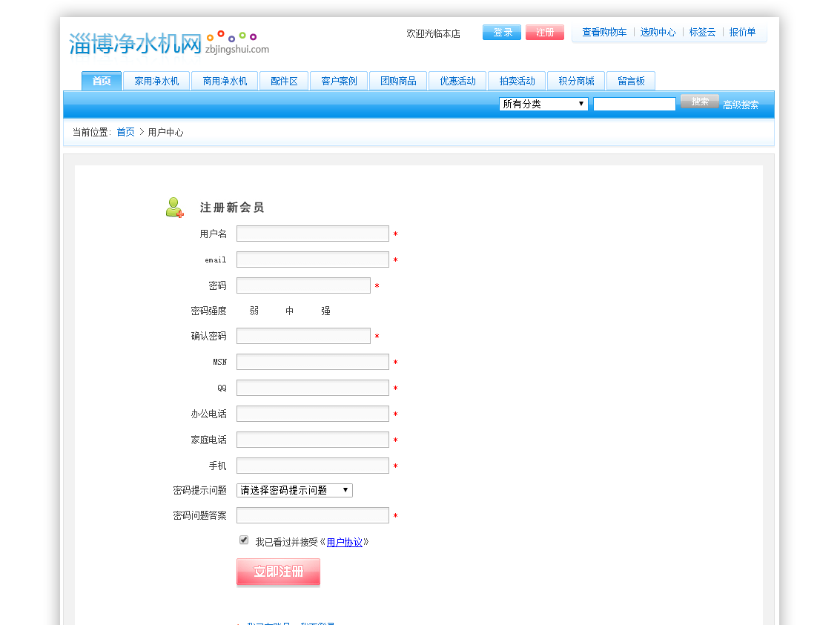Toggle the user agreement acceptance checkbox
The width and height of the screenshot is (840, 625).
click(x=244, y=540)
